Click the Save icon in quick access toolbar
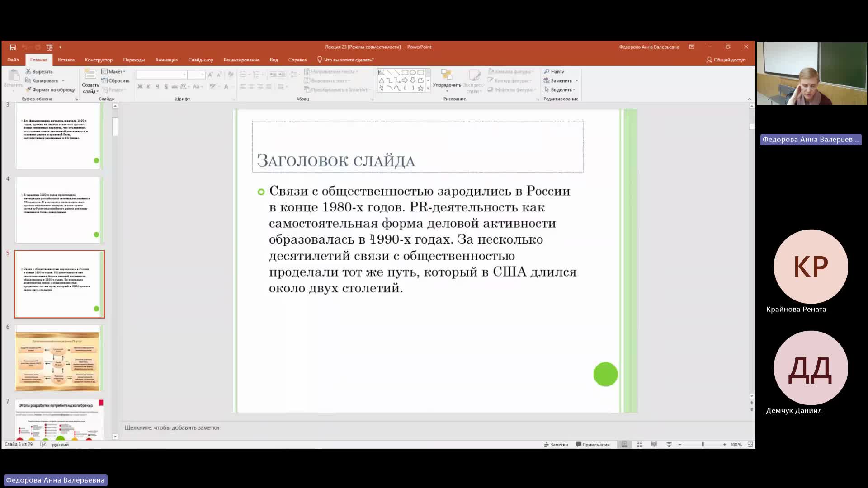The height and width of the screenshot is (488, 868). point(13,47)
